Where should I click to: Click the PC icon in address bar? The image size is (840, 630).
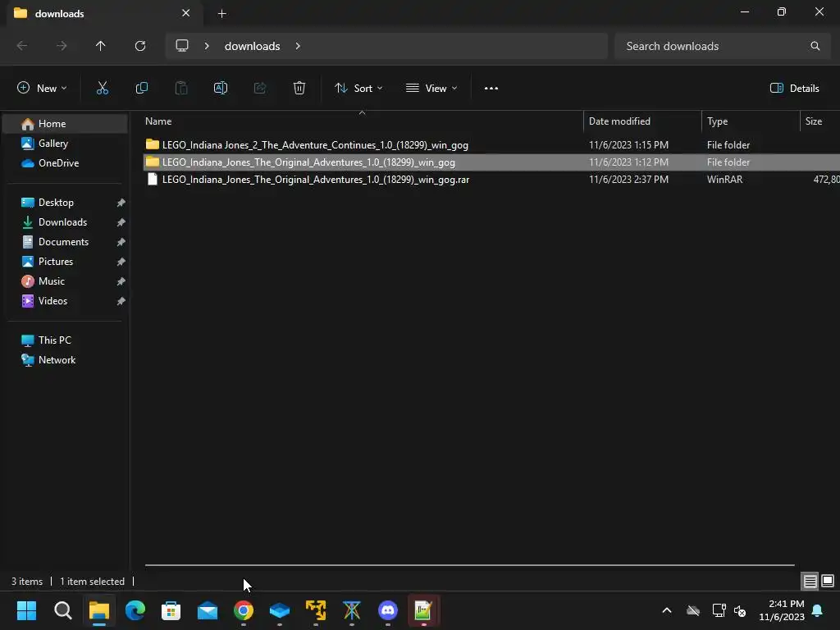point(182,46)
